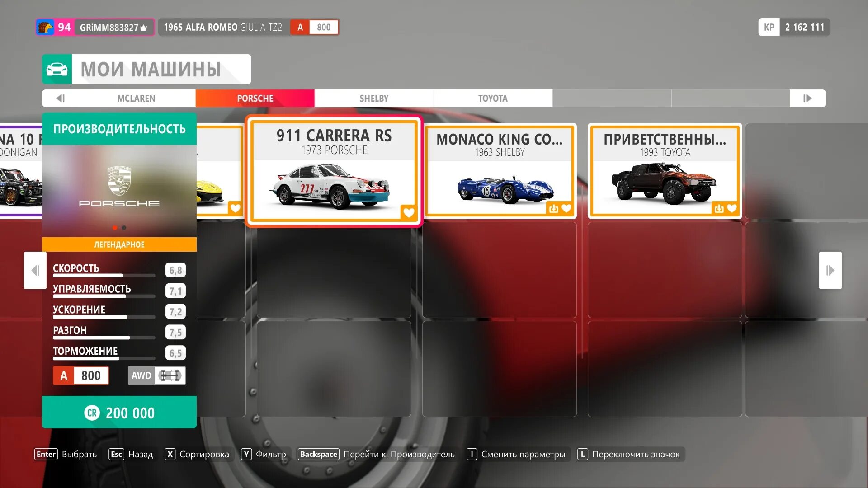Viewport: 868px width, 488px height.
Task: Click the AWD drivetrain icon
Action: [170, 375]
